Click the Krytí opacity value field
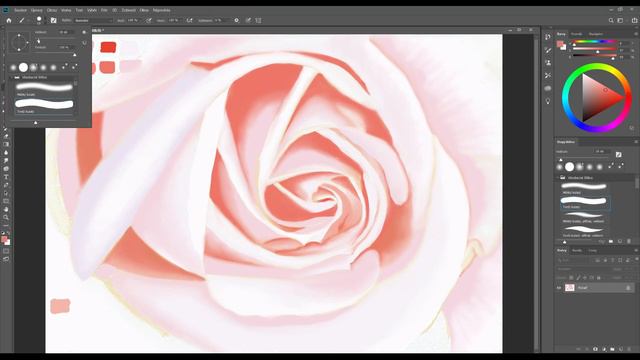 point(133,20)
